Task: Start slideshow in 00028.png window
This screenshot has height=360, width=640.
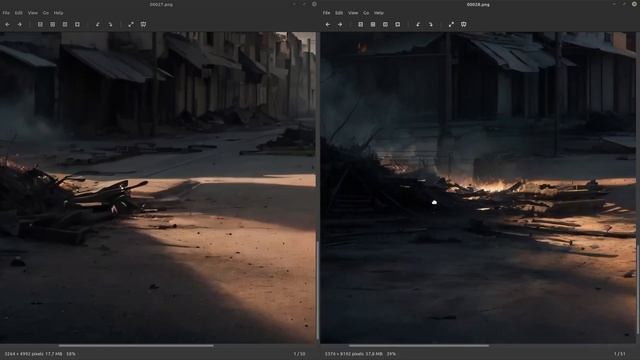Action: (x=464, y=24)
